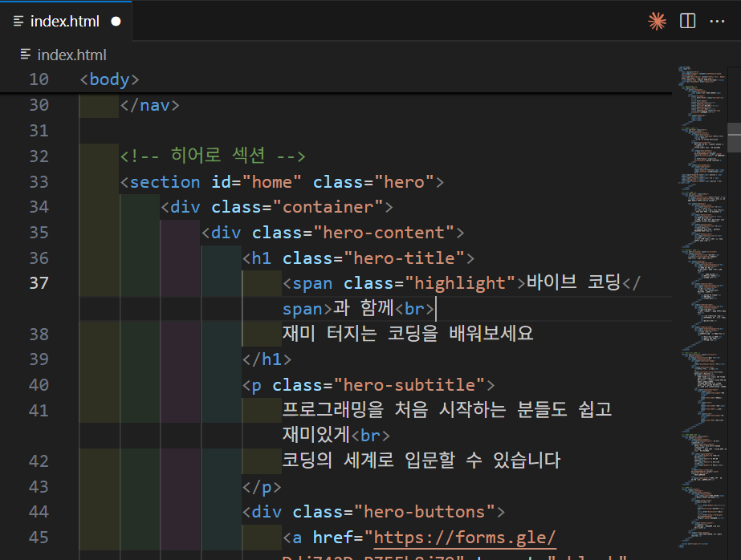Screen dimensions: 741x560
Task: Click the unsaved-changes dot on the index.html tab
Action: [x=116, y=22]
